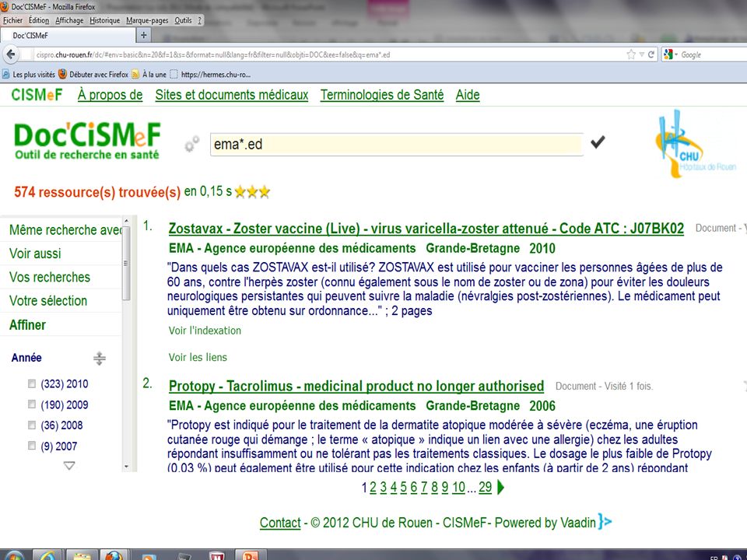Select the Doc'CISMeF browser tab
The image size is (747, 560).
(x=68, y=35)
